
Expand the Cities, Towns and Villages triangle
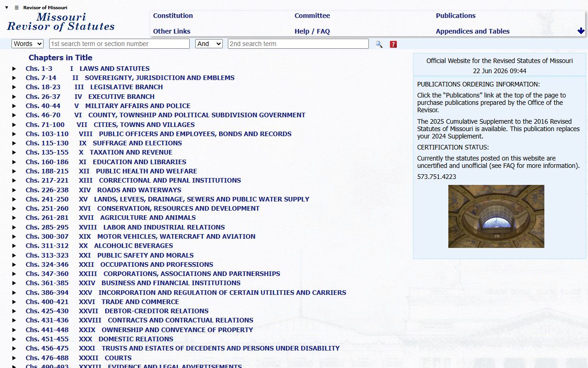point(14,125)
